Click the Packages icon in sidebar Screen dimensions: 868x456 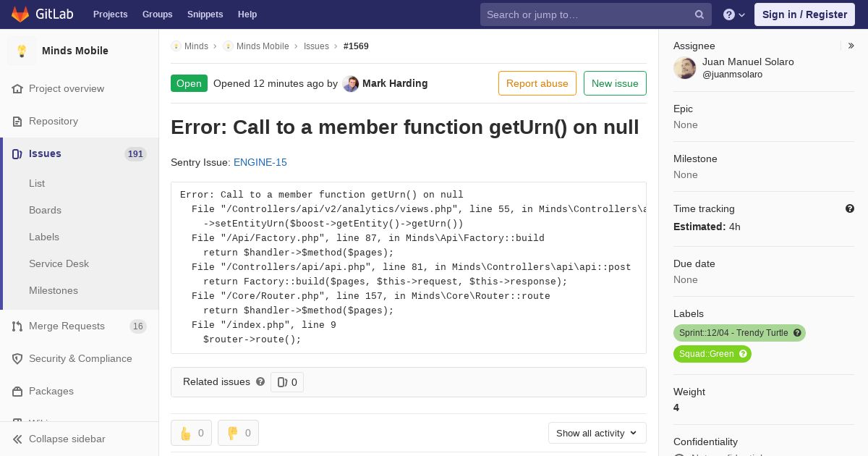pos(17,391)
